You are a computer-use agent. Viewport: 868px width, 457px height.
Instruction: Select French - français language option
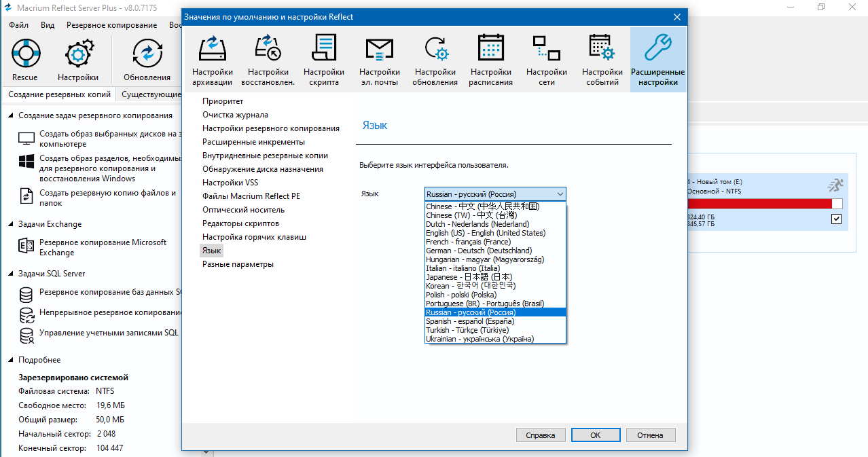tap(495, 242)
